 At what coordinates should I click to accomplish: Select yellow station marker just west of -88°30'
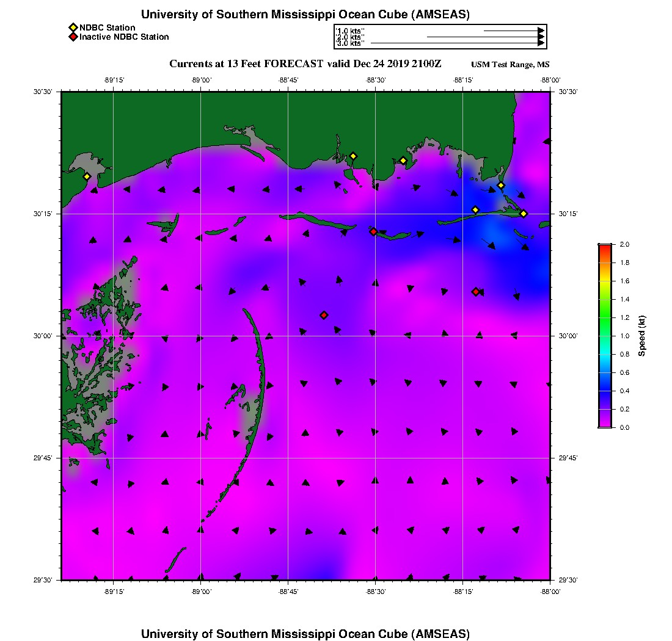(352, 156)
